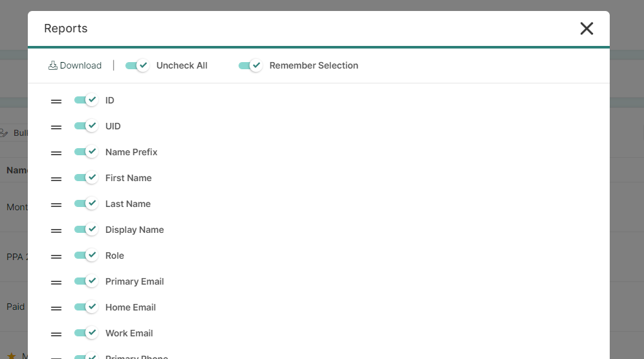This screenshot has width=644, height=359.
Task: Click the Work Email label
Action: [129, 333]
